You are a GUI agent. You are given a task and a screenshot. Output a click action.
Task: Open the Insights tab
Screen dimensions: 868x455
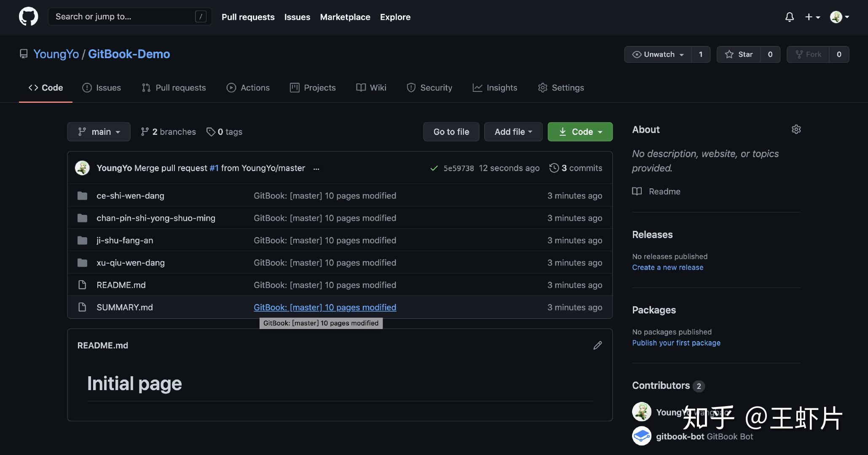tap(495, 88)
